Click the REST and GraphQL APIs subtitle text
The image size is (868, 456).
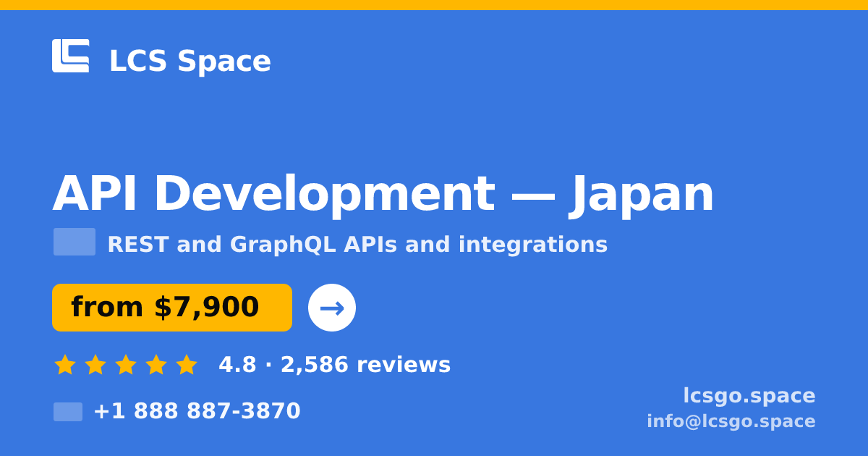pyautogui.click(x=357, y=245)
